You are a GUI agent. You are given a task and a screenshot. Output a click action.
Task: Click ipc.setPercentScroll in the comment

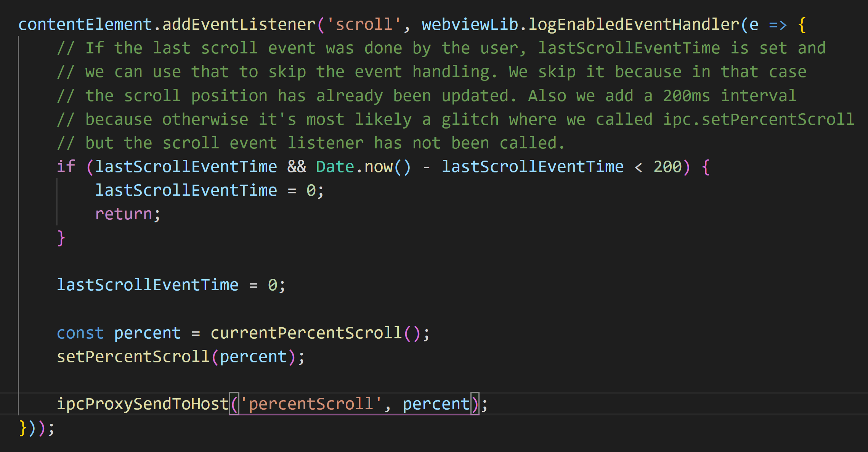pos(758,119)
